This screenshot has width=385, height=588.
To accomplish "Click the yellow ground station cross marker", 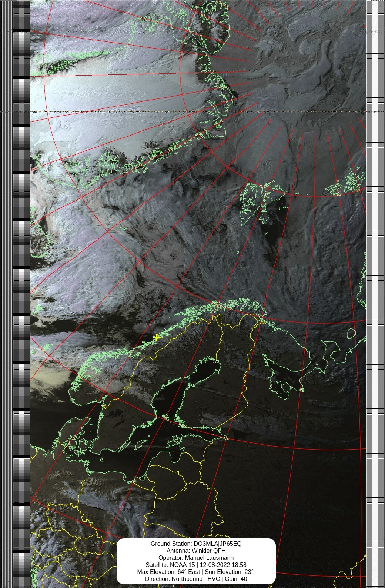I will [x=157, y=337].
